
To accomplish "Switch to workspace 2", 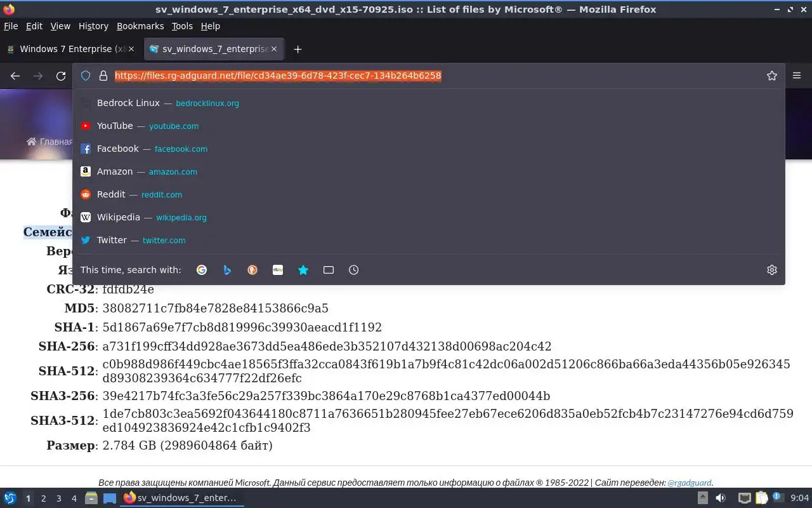I will click(43, 498).
